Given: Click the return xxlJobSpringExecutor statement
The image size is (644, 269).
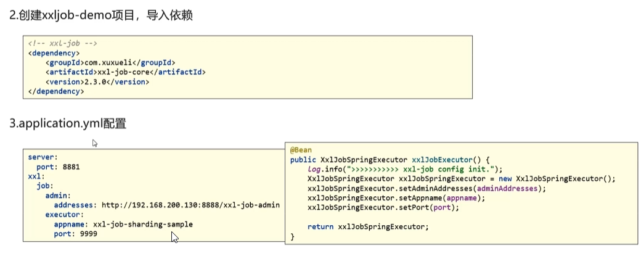Looking at the screenshot, I should pyautogui.click(x=367, y=226).
